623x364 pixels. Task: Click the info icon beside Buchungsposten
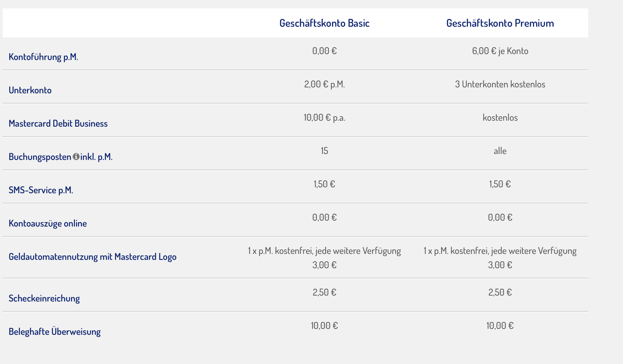[76, 156]
